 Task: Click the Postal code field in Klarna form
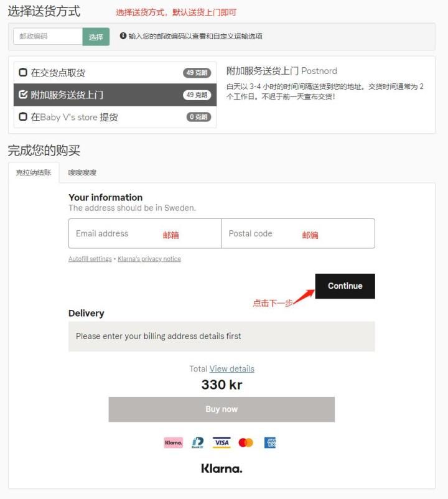point(298,233)
